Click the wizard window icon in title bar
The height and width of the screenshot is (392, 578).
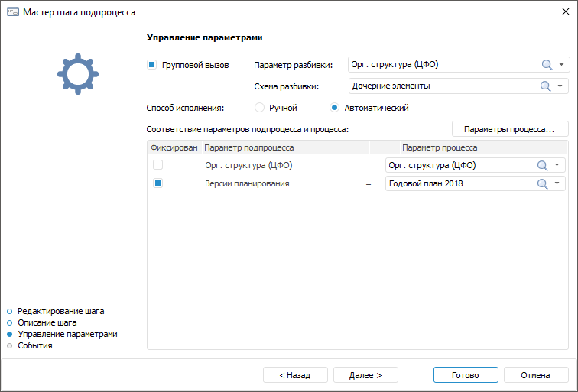click(12, 12)
